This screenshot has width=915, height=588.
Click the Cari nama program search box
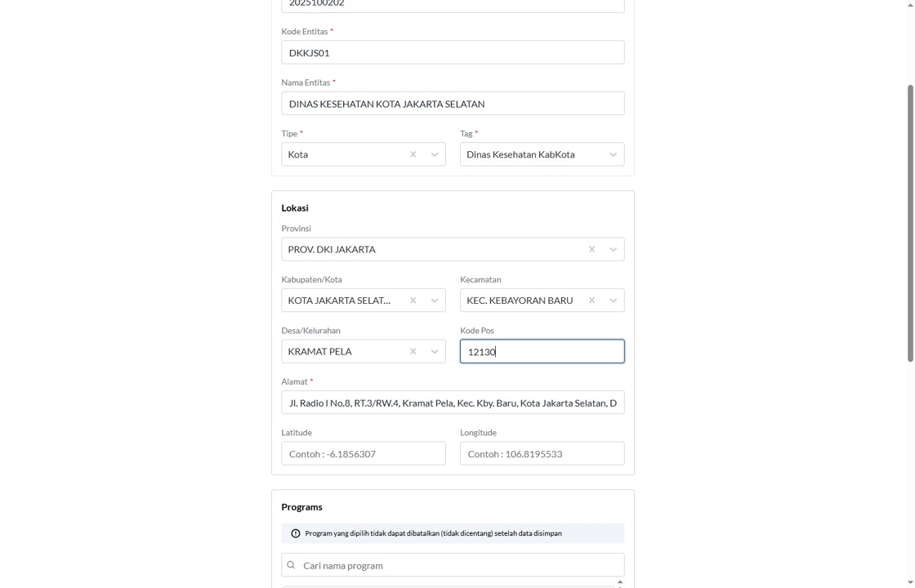(x=457, y=565)
